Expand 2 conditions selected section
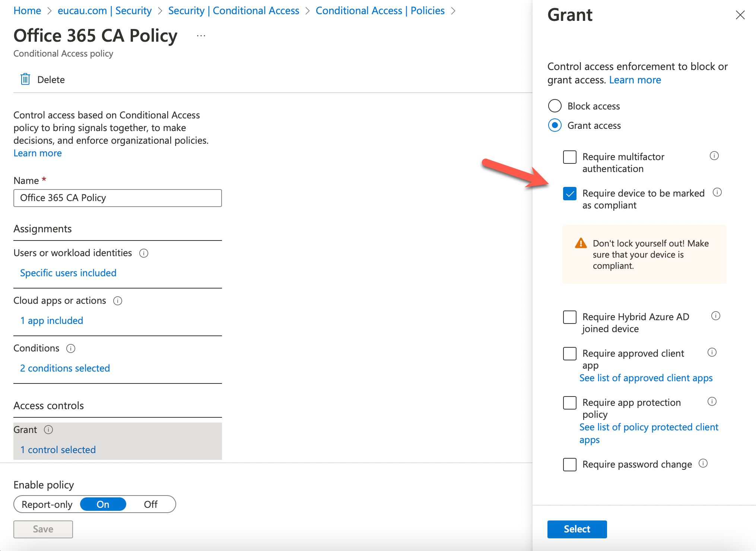756x551 pixels. 65,368
